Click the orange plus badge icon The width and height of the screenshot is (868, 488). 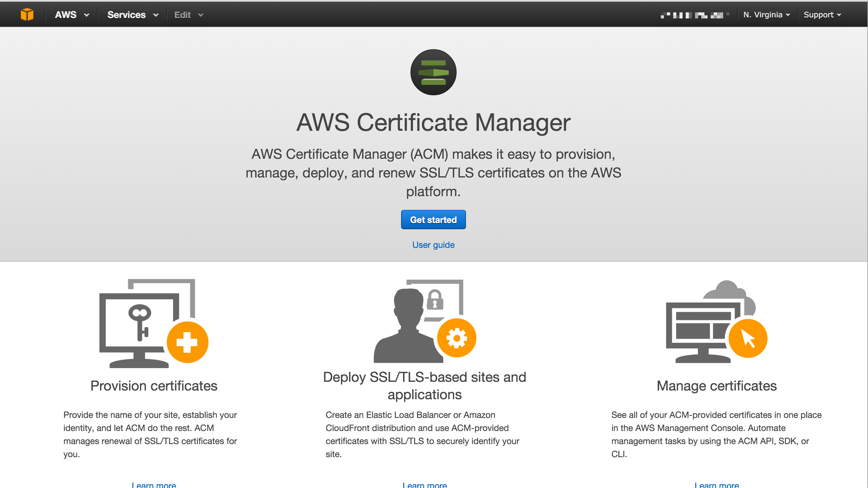click(187, 342)
